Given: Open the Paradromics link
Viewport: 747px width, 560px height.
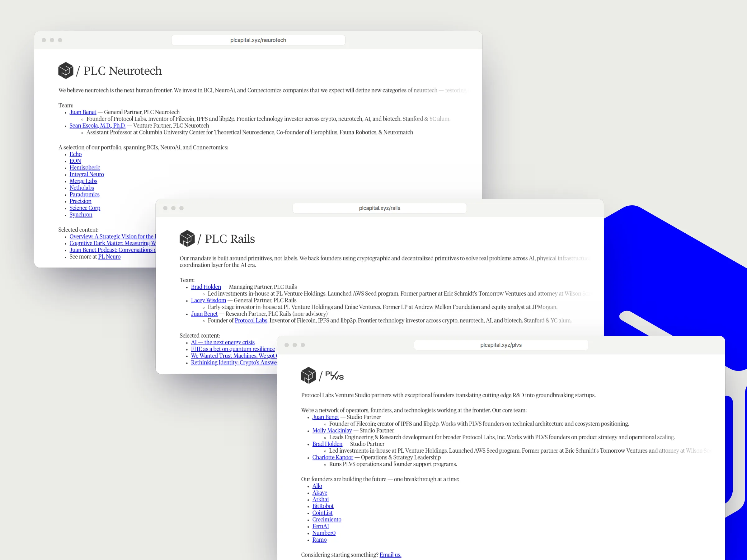Looking at the screenshot, I should point(84,195).
